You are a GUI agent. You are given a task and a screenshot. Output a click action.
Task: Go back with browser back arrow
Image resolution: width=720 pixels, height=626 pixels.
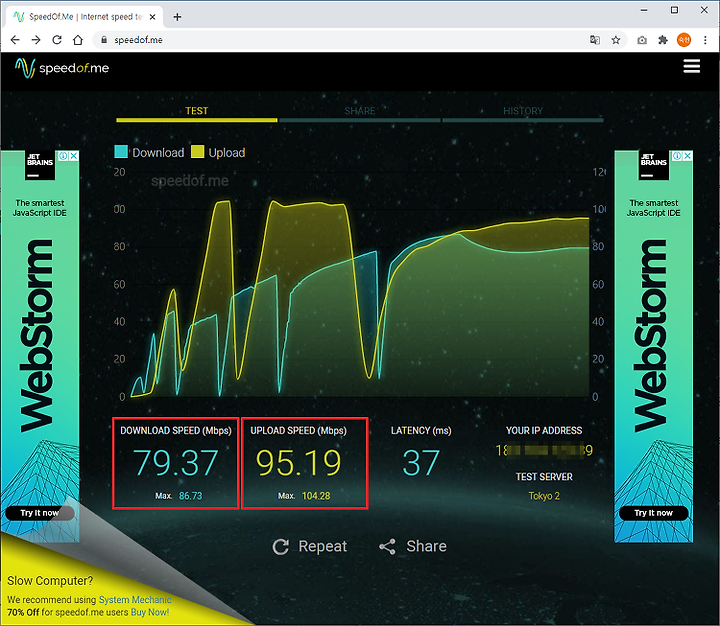pyautogui.click(x=15, y=40)
